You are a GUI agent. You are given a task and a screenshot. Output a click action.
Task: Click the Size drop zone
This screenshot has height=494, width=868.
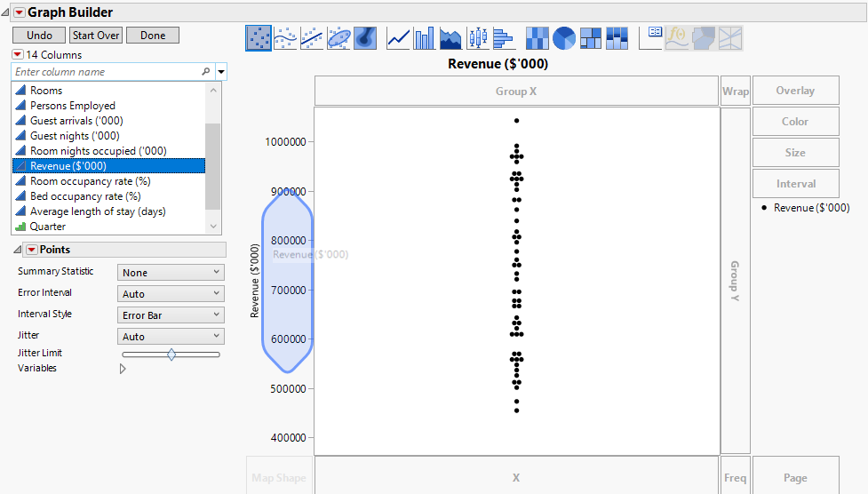pos(795,152)
